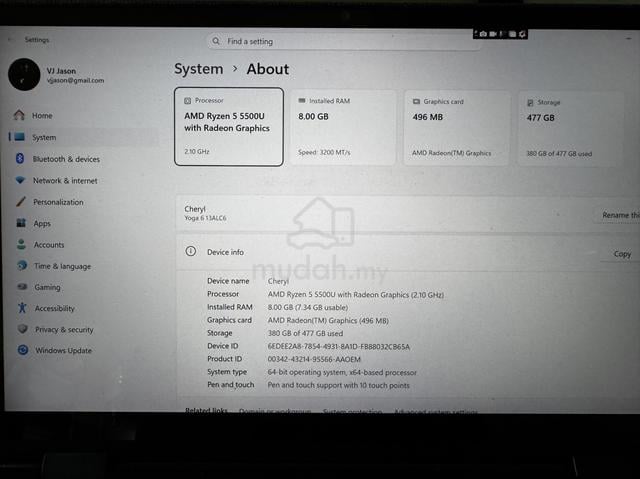The height and width of the screenshot is (479, 640).
Task: Click the Related links label
Action: coord(206,410)
